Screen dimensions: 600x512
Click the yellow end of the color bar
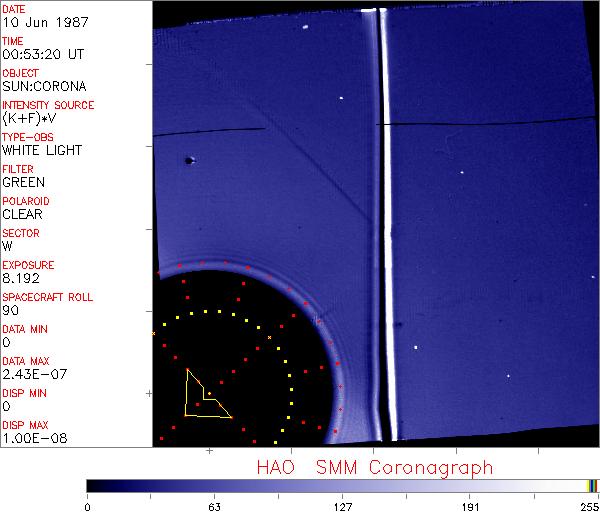pyautogui.click(x=590, y=486)
